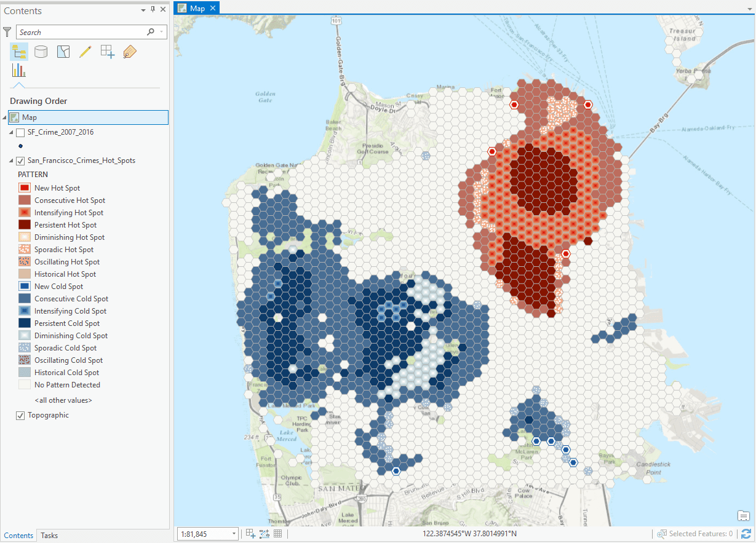Collapse the SF_Crime_2007_2016 layer entry
The width and height of the screenshot is (756, 543).
click(11, 132)
